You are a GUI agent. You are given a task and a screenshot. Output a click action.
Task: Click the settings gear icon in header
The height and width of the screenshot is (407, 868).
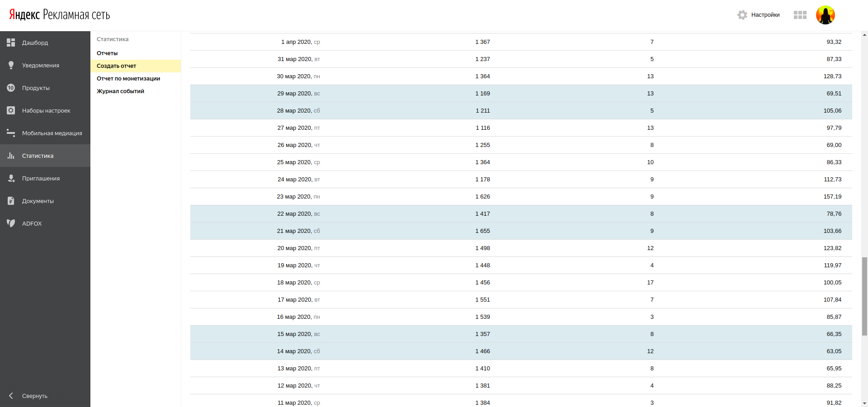[742, 15]
